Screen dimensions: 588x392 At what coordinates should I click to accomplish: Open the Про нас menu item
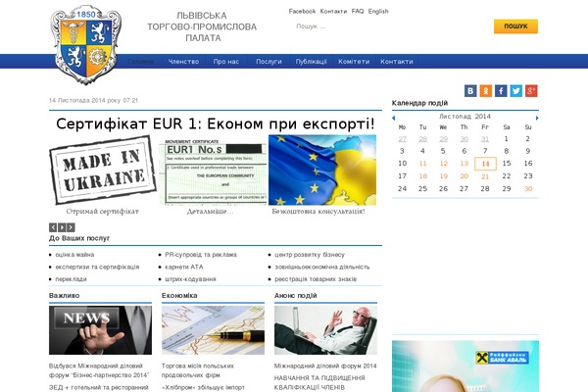(x=226, y=62)
